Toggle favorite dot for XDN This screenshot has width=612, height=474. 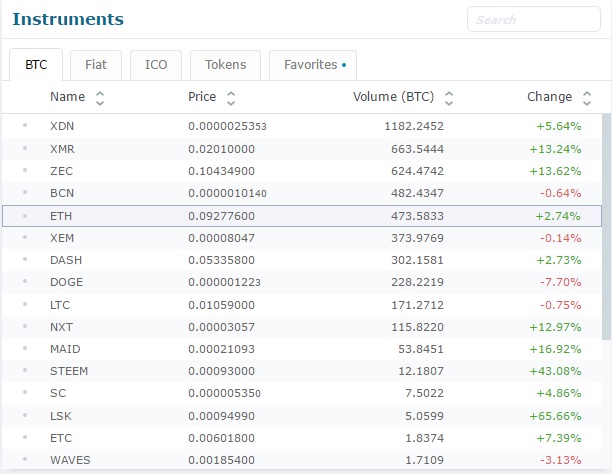point(25,125)
